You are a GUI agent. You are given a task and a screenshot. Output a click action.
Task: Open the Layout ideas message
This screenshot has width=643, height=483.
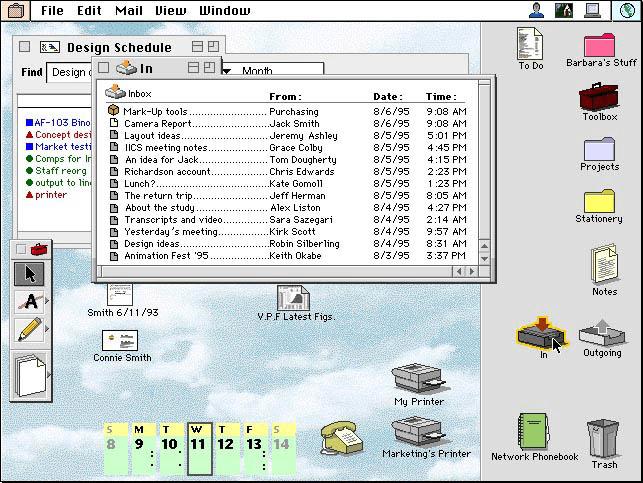click(287, 135)
